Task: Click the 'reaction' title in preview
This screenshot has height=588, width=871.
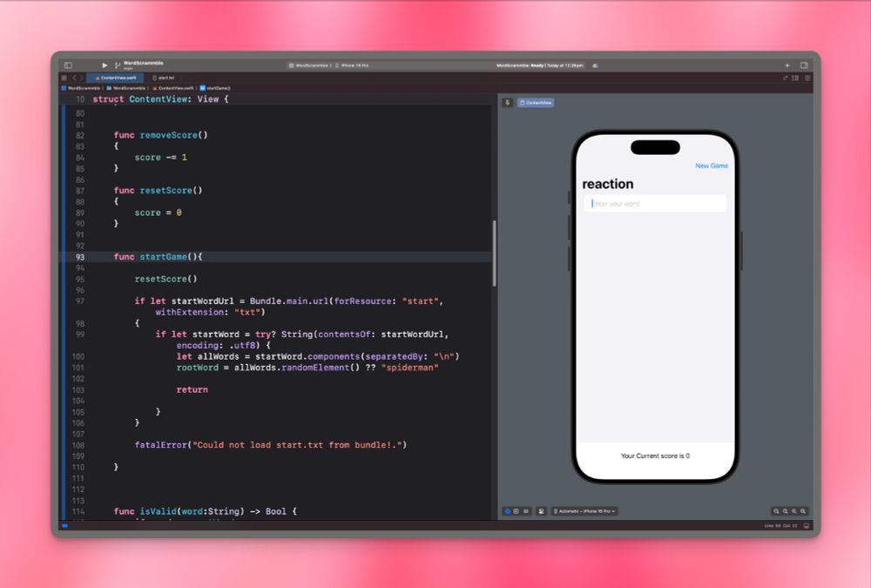Action: [x=608, y=184]
